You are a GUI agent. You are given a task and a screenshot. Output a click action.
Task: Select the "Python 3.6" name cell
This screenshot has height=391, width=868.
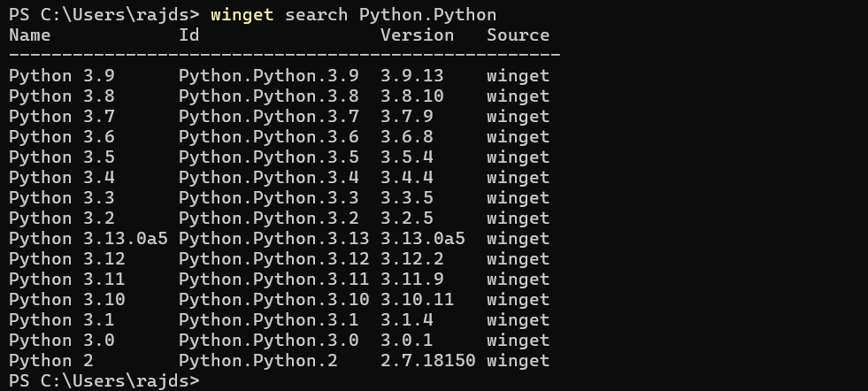61,137
